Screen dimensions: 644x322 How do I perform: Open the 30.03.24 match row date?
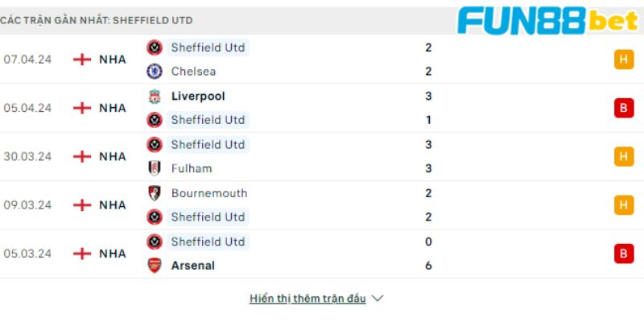tap(27, 156)
